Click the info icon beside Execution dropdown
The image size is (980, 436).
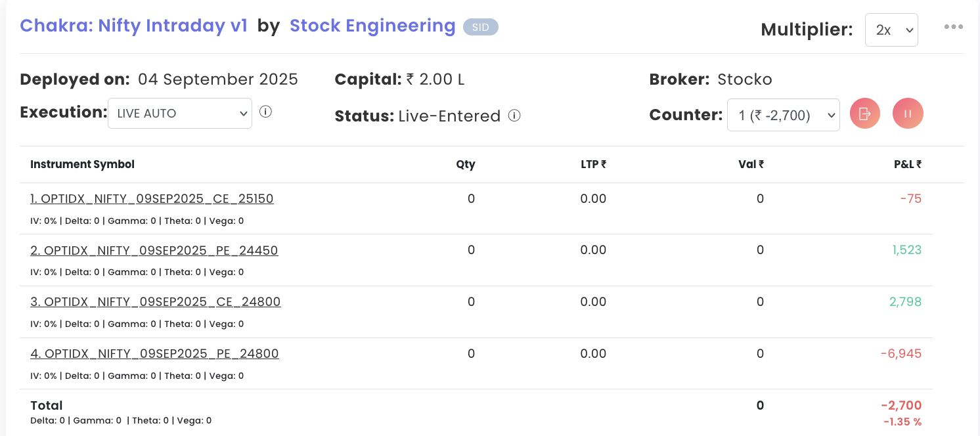point(265,112)
